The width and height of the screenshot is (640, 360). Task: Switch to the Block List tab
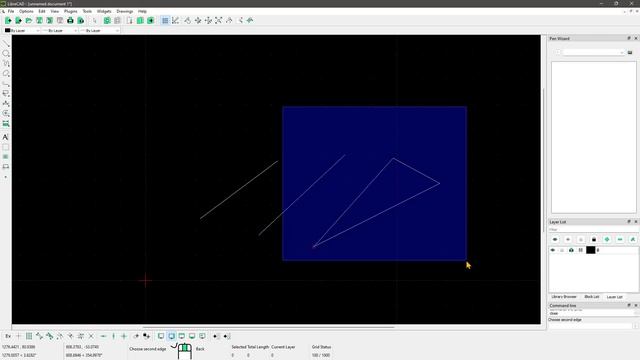[591, 297]
